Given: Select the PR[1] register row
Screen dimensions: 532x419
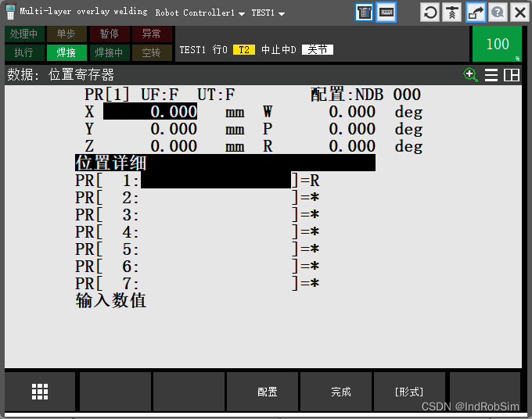Looking at the screenshot, I should point(197,181).
